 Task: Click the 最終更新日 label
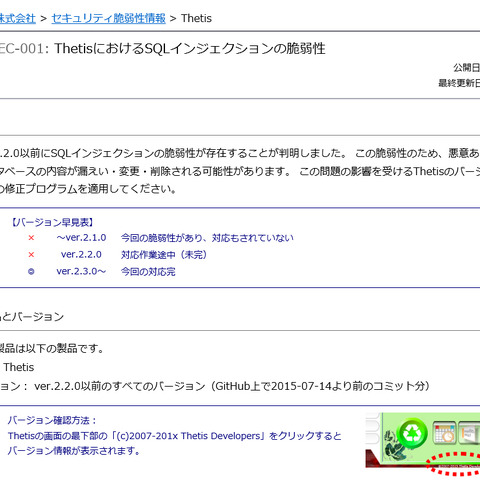click(459, 83)
